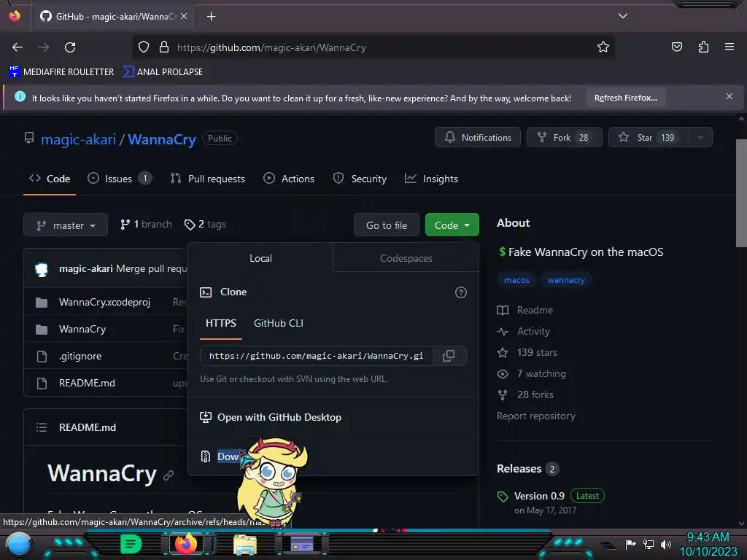Screen dimensions: 747x560
Task: Copy the clone URL to clipboard
Action: 449,356
